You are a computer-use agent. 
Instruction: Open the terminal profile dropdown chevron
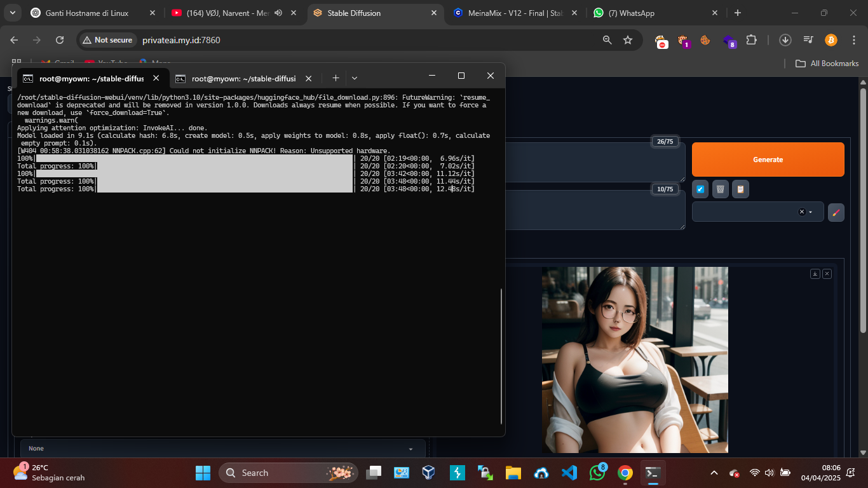[355, 78]
